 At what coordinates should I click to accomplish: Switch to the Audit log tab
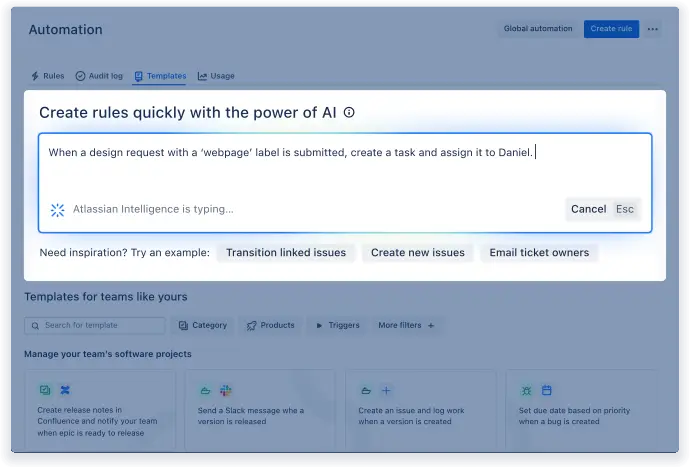(x=99, y=76)
